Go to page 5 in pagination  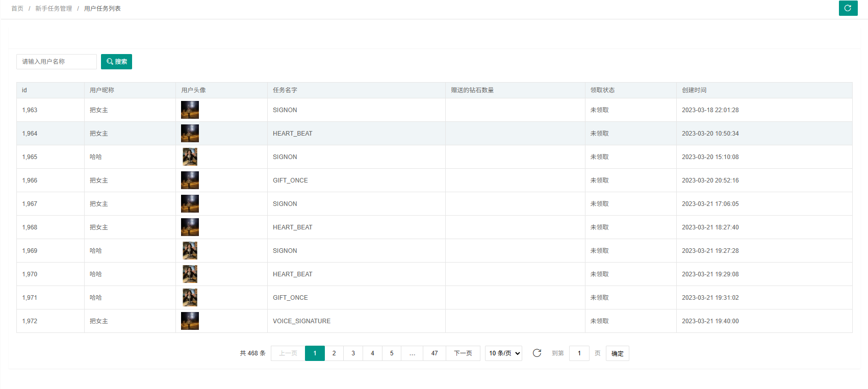tap(392, 353)
